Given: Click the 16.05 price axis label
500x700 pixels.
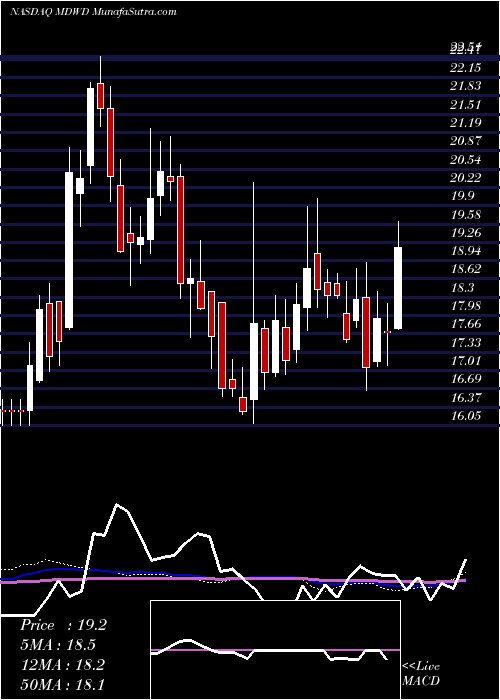Looking at the screenshot, I should [466, 415].
